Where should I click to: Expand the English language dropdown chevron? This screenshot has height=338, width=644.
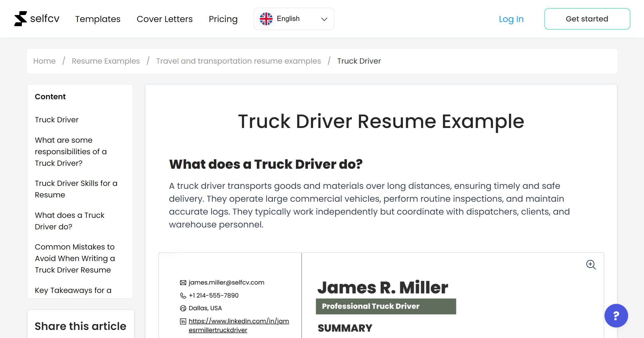pyautogui.click(x=324, y=19)
